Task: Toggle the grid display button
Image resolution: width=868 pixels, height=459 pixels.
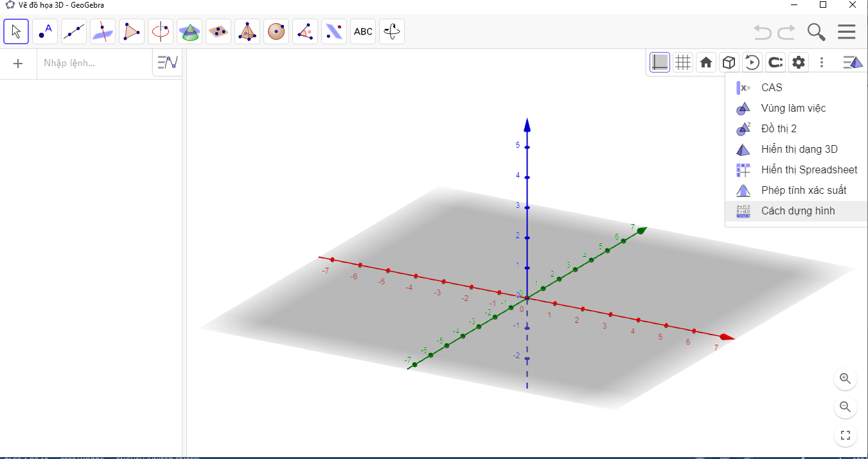Action: coord(683,62)
